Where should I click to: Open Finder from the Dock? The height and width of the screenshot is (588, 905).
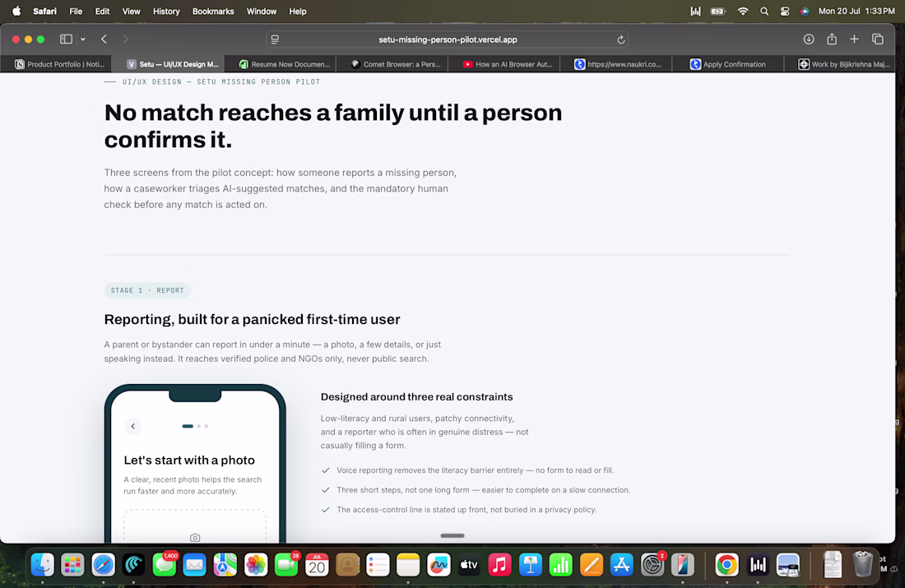pyautogui.click(x=42, y=565)
